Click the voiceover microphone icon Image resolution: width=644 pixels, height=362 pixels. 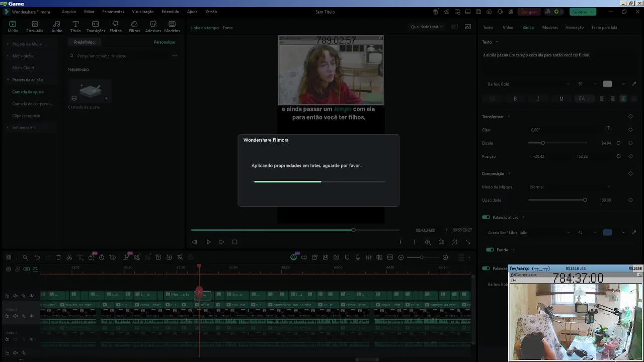358,257
